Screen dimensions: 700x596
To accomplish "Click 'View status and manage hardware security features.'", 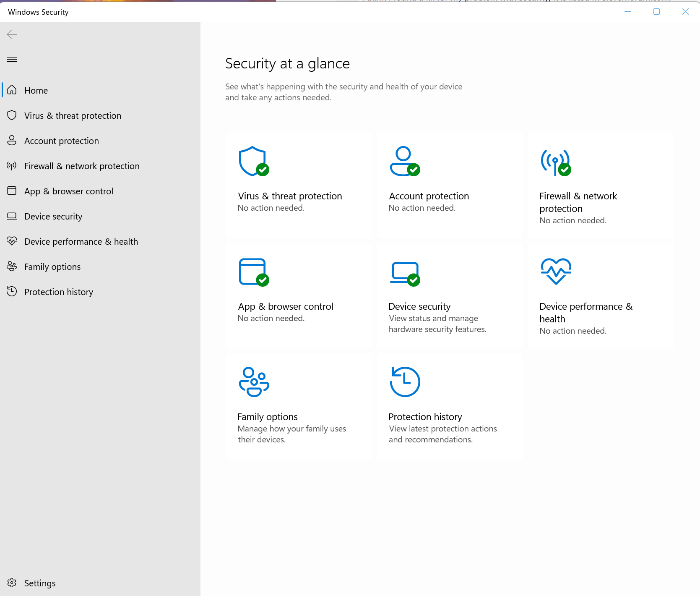I will 437,324.
